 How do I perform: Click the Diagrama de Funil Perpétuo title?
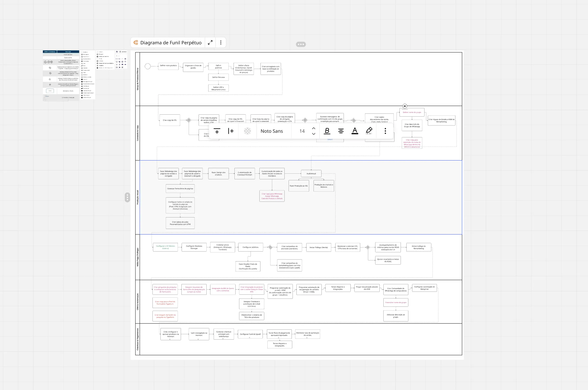click(171, 42)
